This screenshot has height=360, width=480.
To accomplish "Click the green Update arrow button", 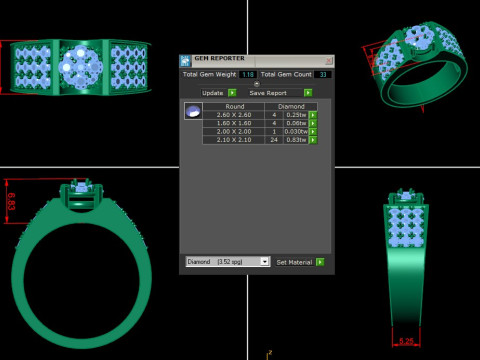I will pyautogui.click(x=232, y=93).
